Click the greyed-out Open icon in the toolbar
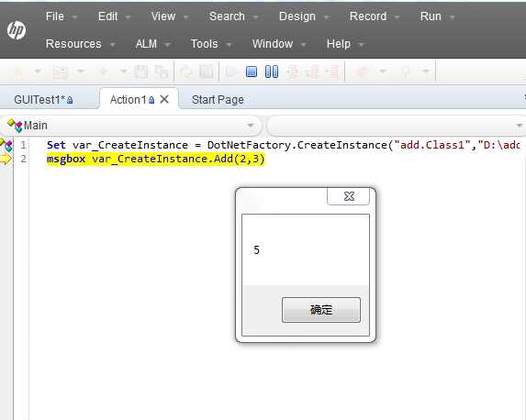Viewport: 526px width, 420px height. coord(61,72)
